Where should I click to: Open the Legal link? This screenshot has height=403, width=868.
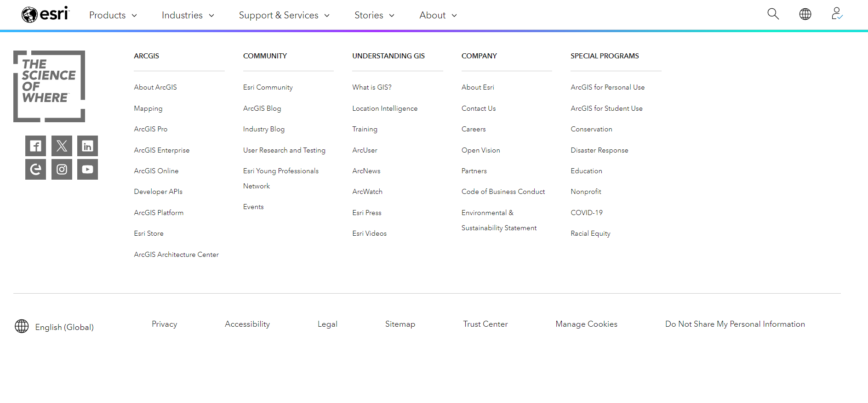[x=327, y=324]
